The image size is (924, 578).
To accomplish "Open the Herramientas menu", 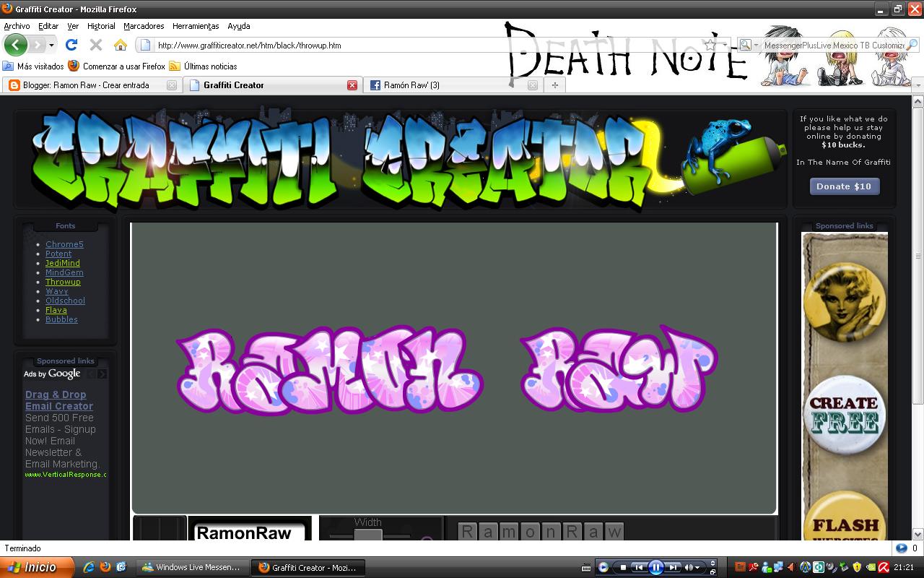I will coord(196,26).
